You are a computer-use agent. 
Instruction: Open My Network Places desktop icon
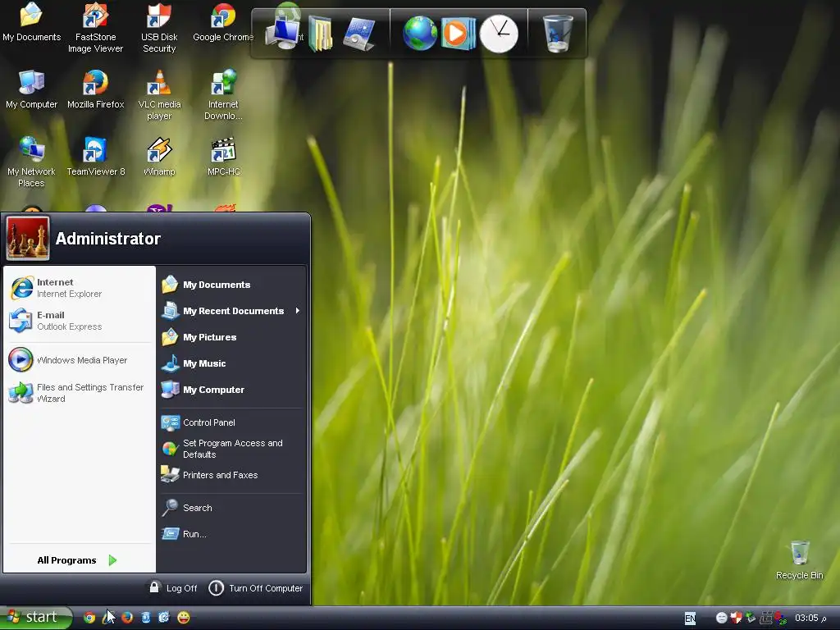[31, 162]
